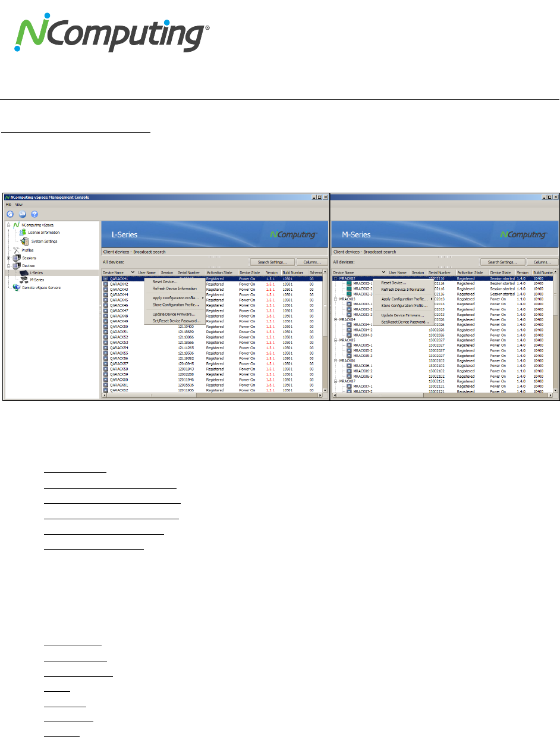Click the MRACK05-1 device icon
Viewport: 560px width, 737px height.
tap(349, 346)
